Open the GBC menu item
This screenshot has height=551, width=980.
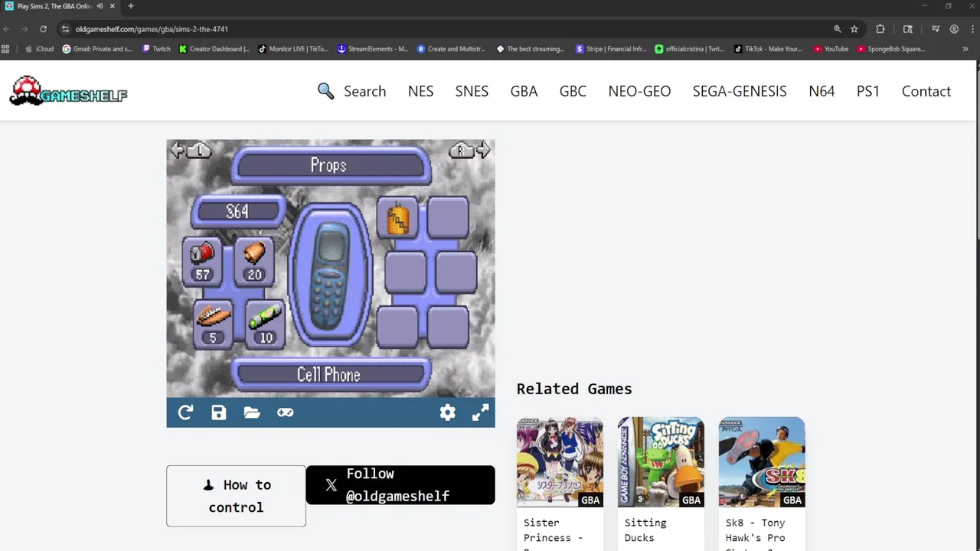click(x=573, y=91)
